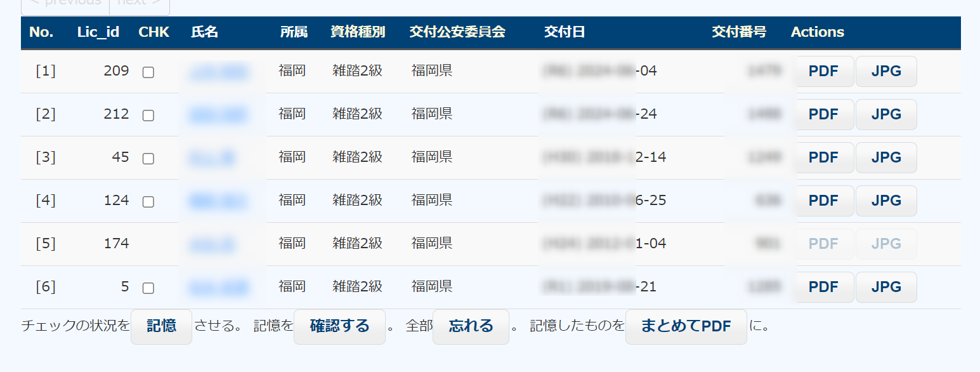The width and height of the screenshot is (980, 372).
Task: Click the 確認する button
Action: pyautogui.click(x=339, y=327)
